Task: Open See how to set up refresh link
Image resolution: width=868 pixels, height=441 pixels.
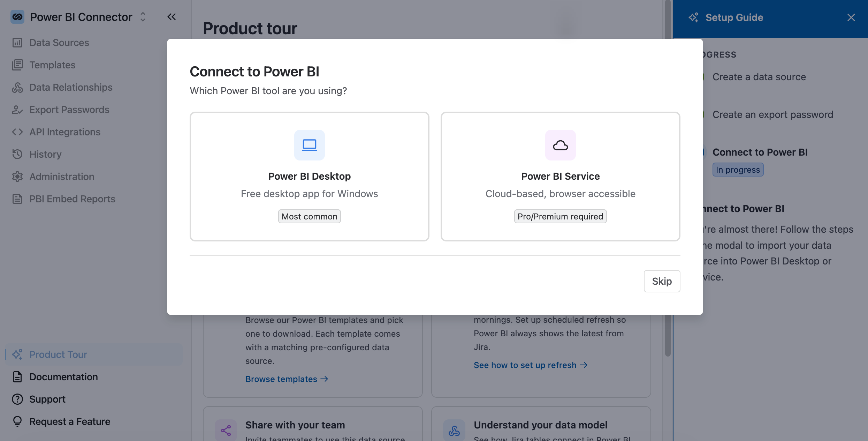Action: [531, 365]
